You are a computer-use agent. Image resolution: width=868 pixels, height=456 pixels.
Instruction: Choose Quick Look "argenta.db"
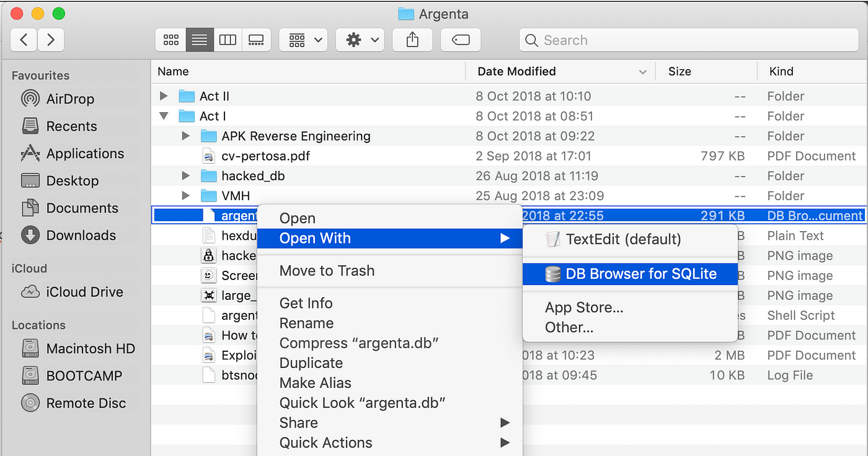click(390, 403)
